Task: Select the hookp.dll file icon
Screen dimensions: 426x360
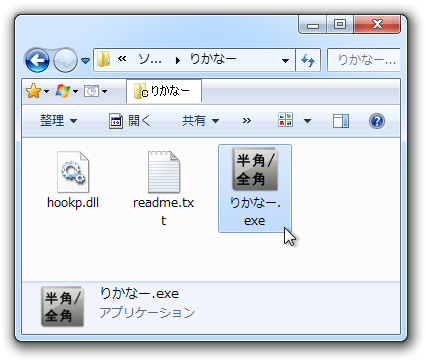Action: (x=73, y=172)
